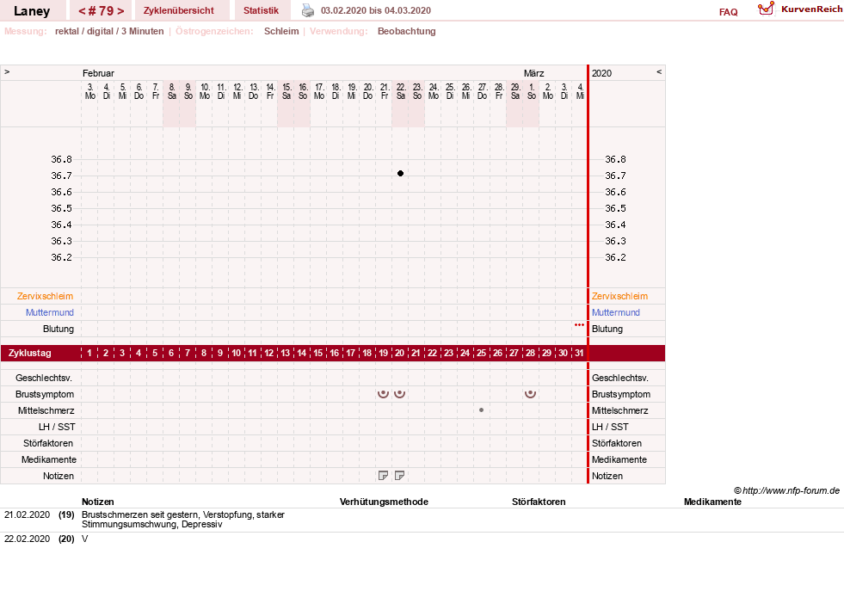The height and width of the screenshot is (616, 844).
Task: Click the left Muttermund label
Action: point(50,312)
